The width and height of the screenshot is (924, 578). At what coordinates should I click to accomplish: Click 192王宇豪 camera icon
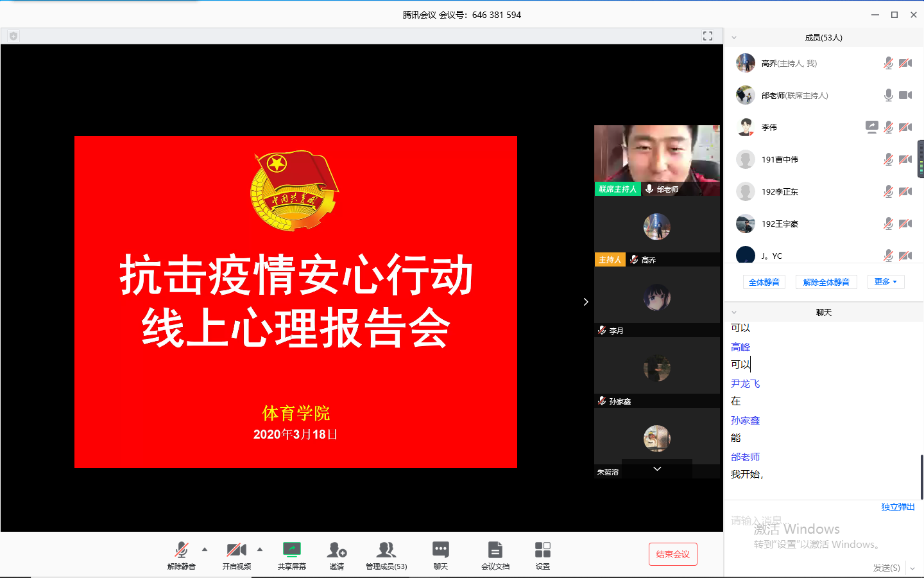tap(905, 223)
